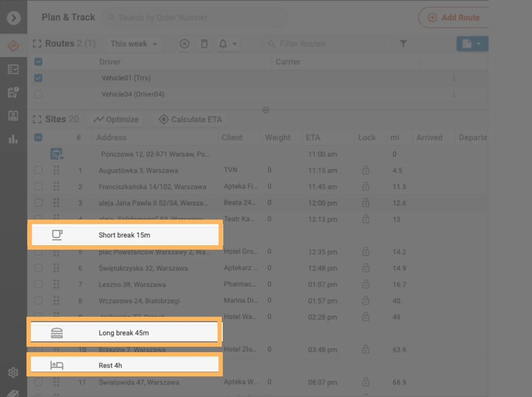Viewport: 532px width, 397px height.
Task: Click the Long break 45m row
Action: click(124, 333)
